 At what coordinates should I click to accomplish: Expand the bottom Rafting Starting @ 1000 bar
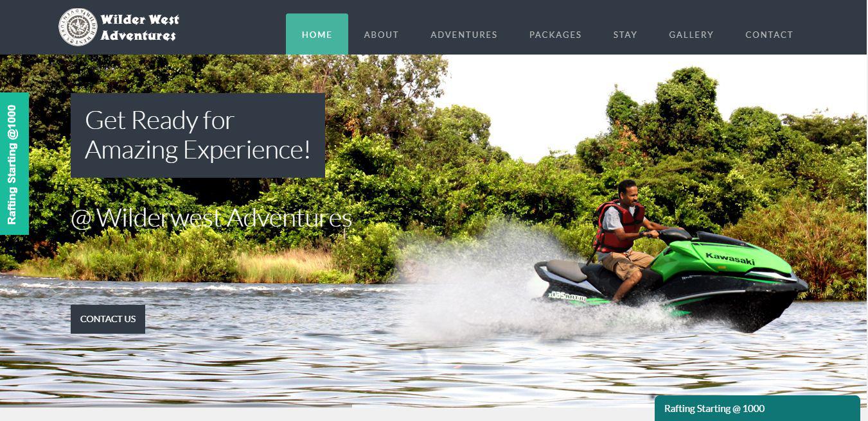pos(757,408)
